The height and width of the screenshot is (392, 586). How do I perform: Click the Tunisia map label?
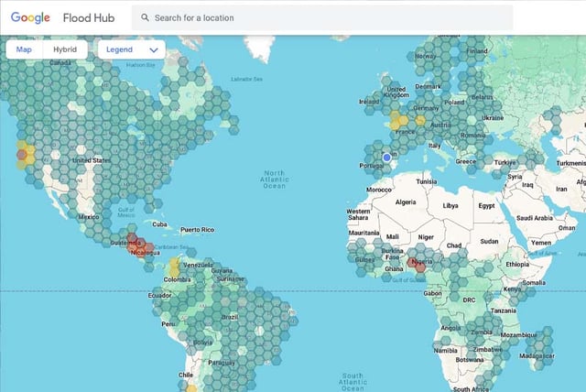(x=427, y=181)
